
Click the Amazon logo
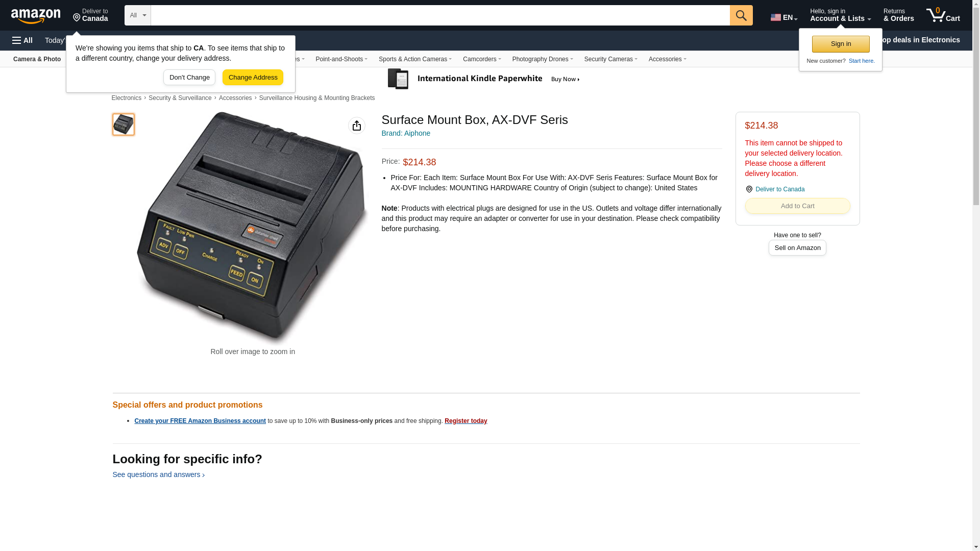click(36, 16)
